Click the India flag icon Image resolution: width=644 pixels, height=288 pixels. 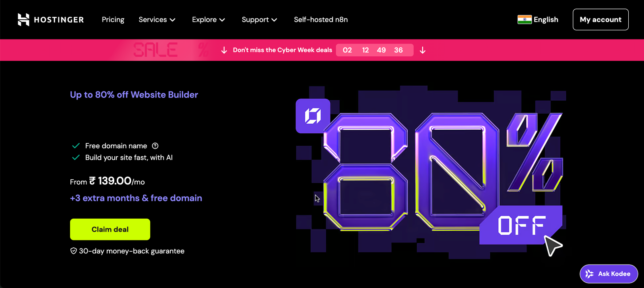pos(524,19)
